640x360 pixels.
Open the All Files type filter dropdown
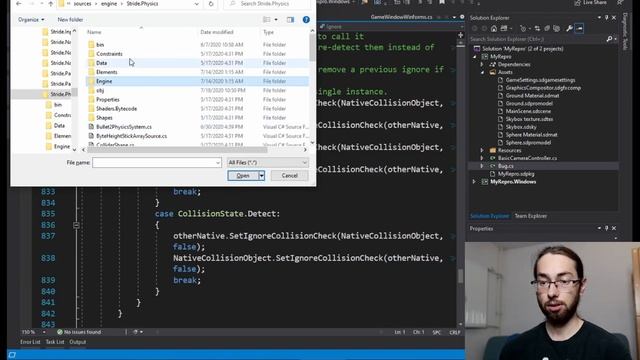pos(267,162)
